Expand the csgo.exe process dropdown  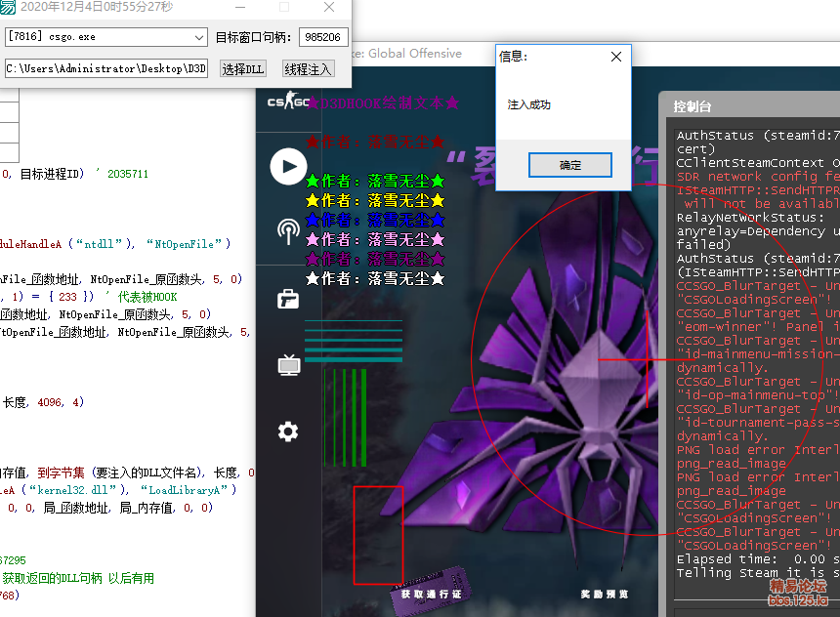point(198,37)
